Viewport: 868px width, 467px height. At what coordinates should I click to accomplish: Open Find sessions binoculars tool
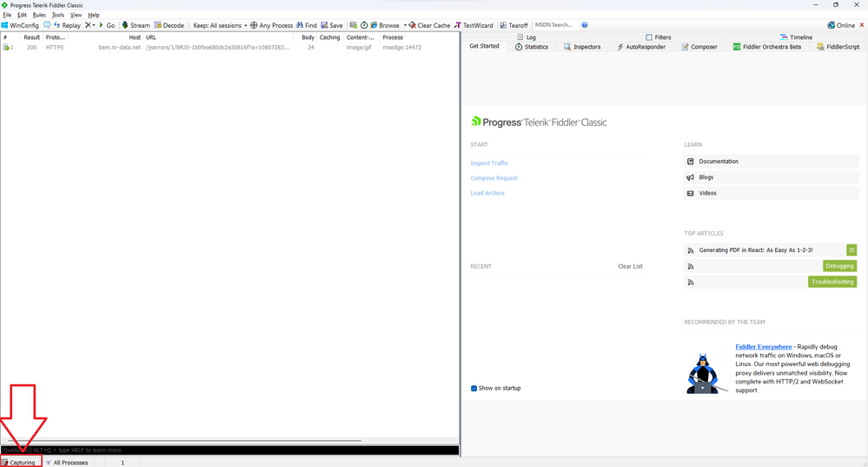click(307, 25)
